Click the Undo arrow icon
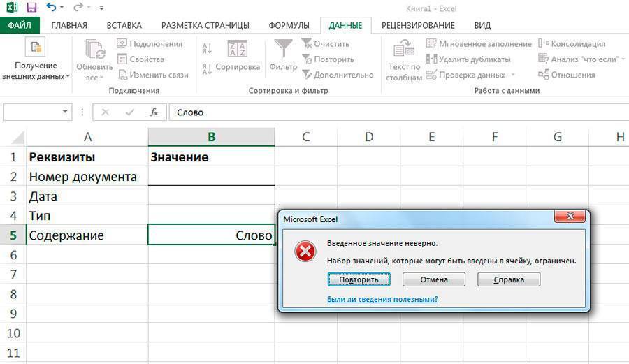 pos(51,8)
